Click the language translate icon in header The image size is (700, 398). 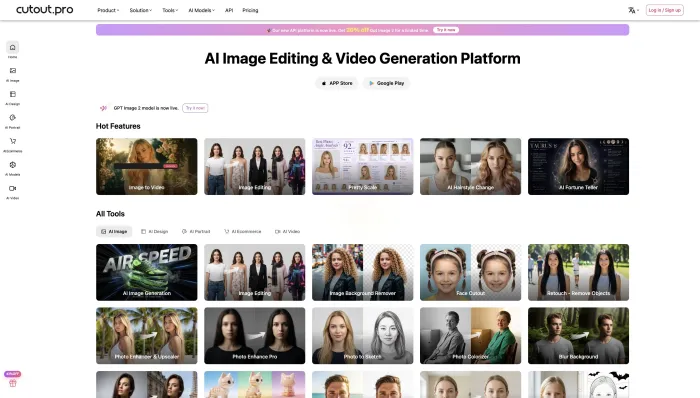coord(632,10)
